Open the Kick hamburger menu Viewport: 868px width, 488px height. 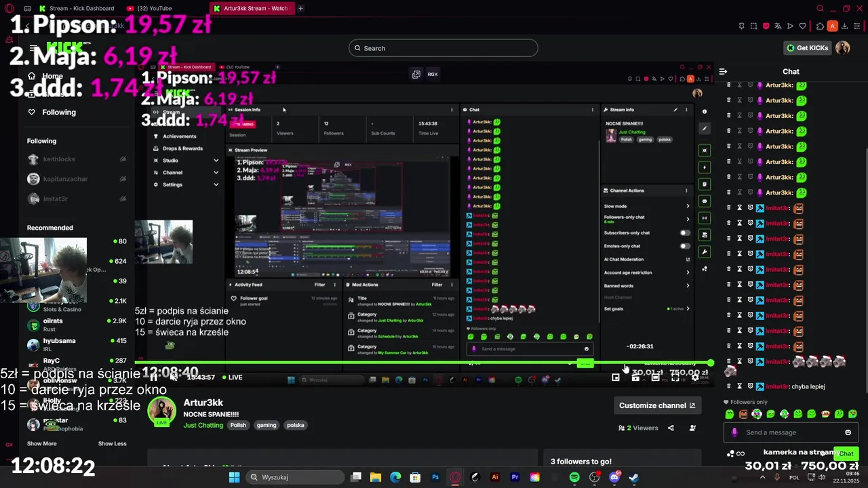pos(33,48)
